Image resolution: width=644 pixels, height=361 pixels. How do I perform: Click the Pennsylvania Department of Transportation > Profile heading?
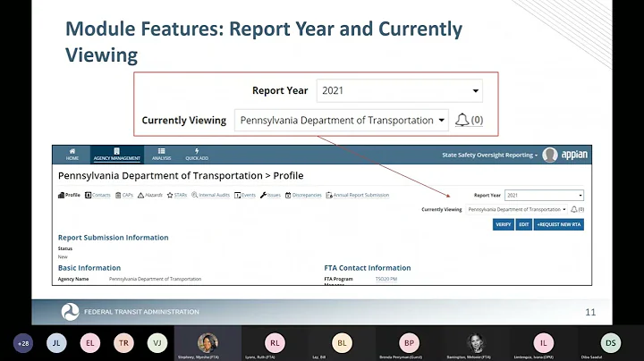pyautogui.click(x=181, y=175)
